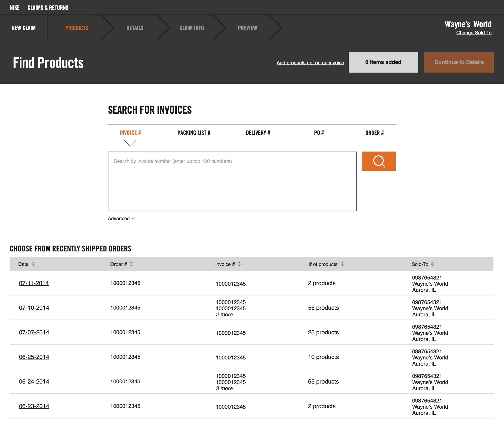Click Continue to Details button

(459, 62)
